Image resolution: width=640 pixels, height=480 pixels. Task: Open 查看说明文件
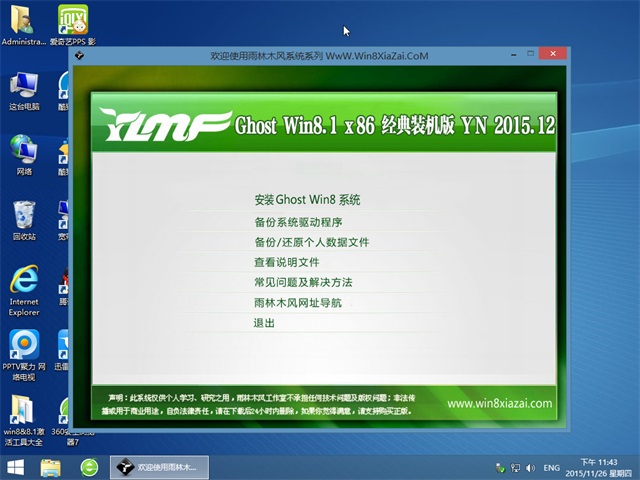coord(287,262)
